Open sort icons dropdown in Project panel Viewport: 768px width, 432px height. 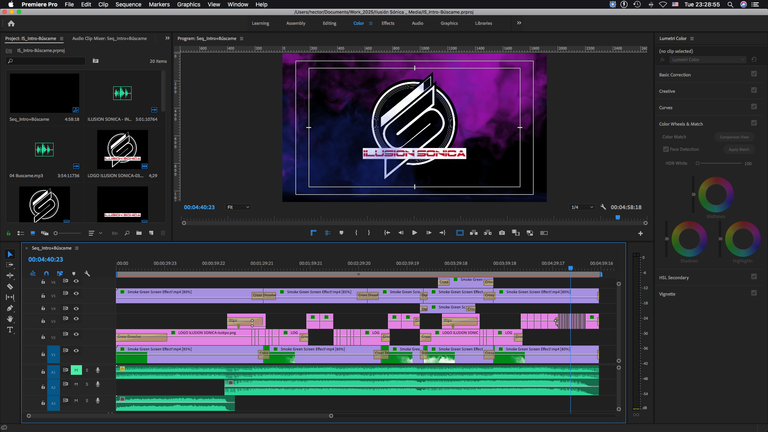pyautogui.click(x=94, y=233)
